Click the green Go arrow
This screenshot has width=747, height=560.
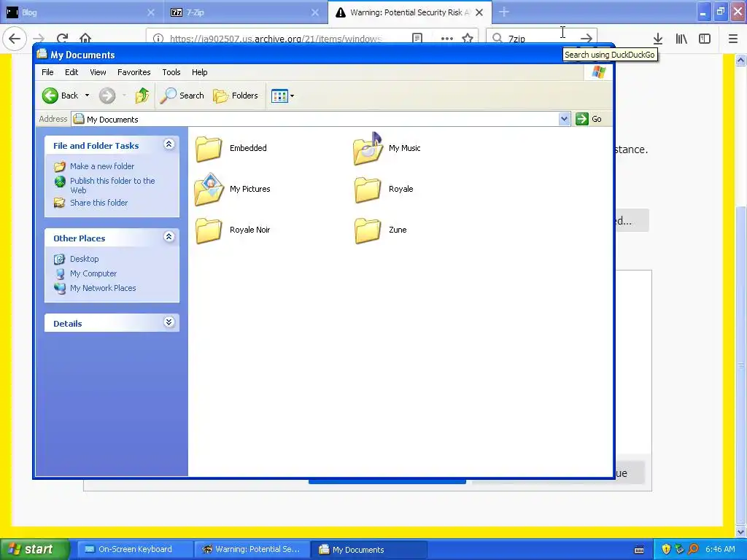pyautogui.click(x=581, y=119)
